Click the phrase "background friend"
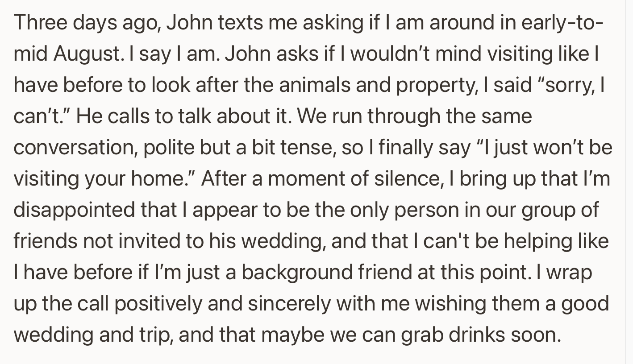This screenshot has height=364, width=633. click(326, 273)
